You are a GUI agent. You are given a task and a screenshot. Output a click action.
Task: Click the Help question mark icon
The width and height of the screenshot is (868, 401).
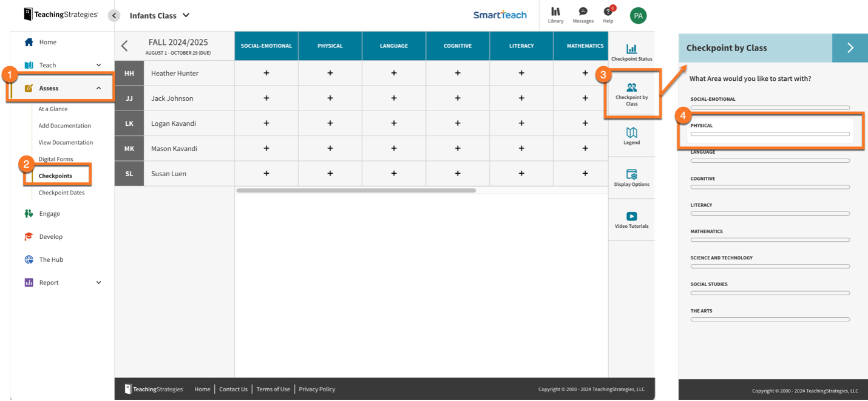(608, 12)
